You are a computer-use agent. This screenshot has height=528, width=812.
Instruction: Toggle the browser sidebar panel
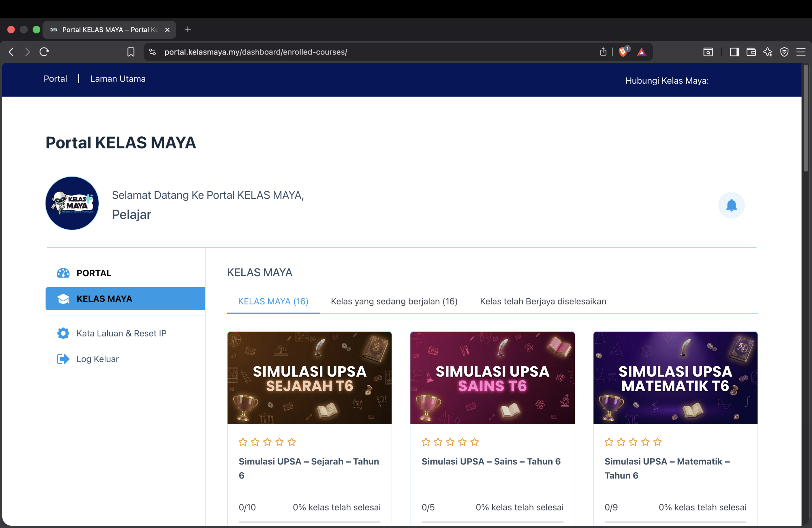734,52
